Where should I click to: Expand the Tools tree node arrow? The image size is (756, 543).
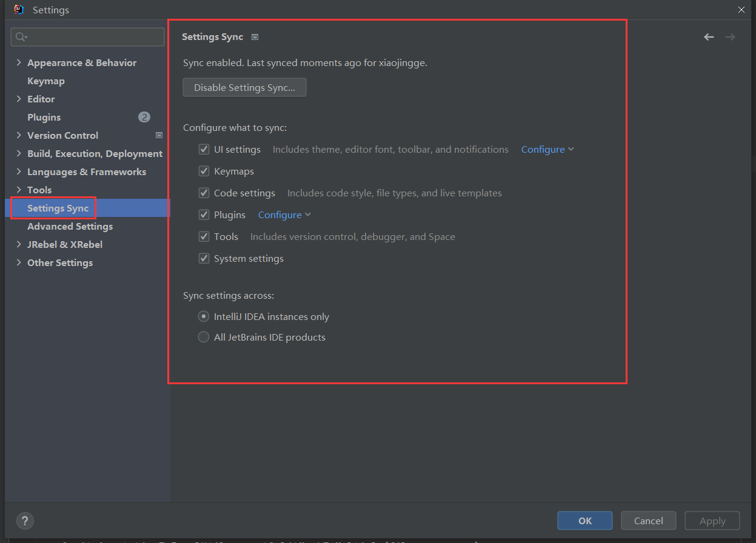[x=19, y=190]
